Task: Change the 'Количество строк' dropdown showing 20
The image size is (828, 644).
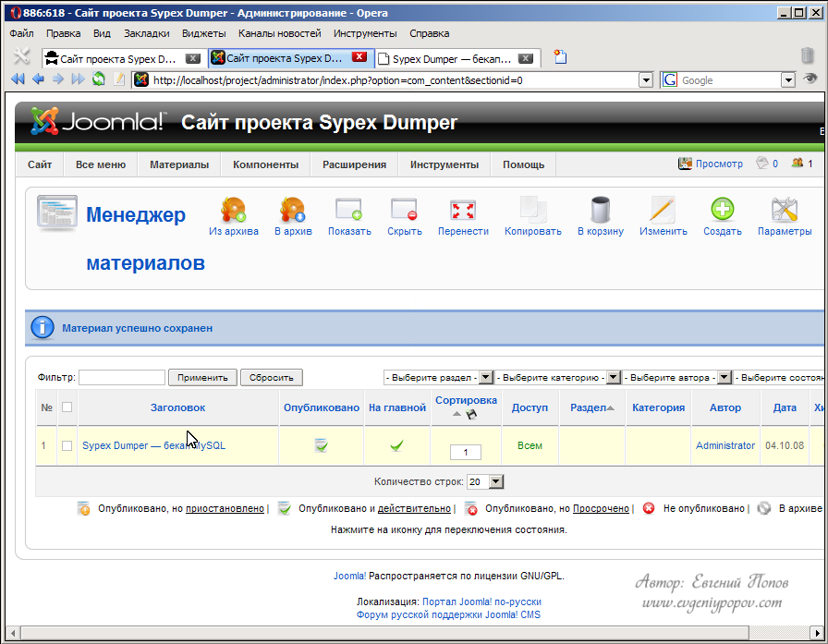Action: [x=486, y=481]
